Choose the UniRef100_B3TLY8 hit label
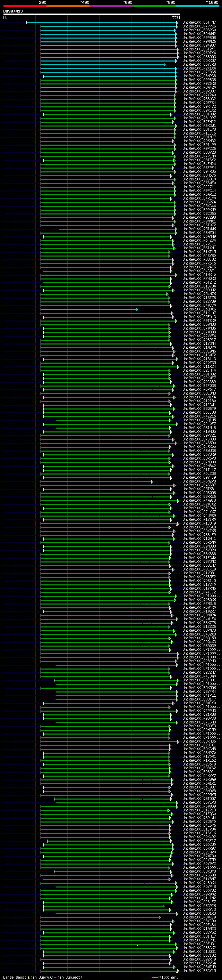Image resolution: width=222 pixels, height=980 pixels. point(199,129)
